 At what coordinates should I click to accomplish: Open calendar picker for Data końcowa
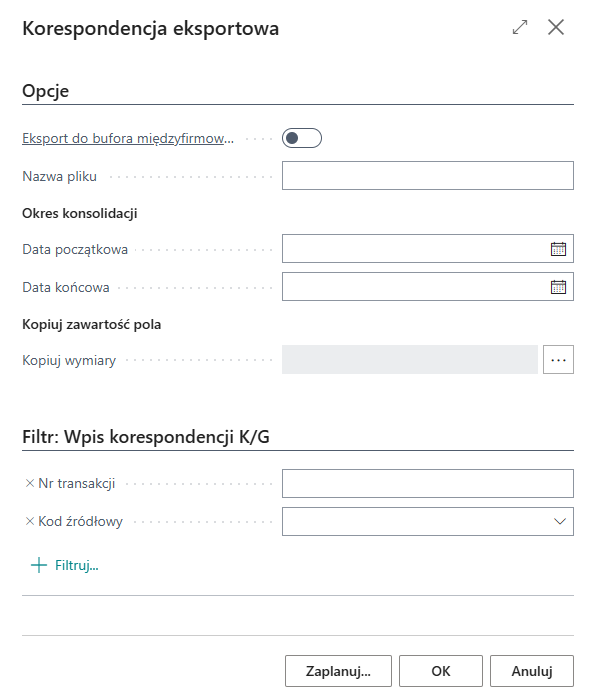558,287
